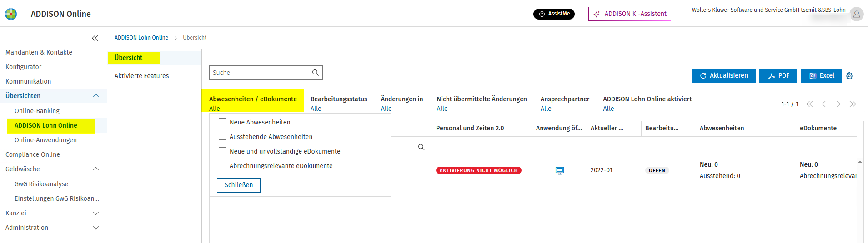Expand the Kanzlei section
Viewport: 868px width, 243px height.
[96, 213]
